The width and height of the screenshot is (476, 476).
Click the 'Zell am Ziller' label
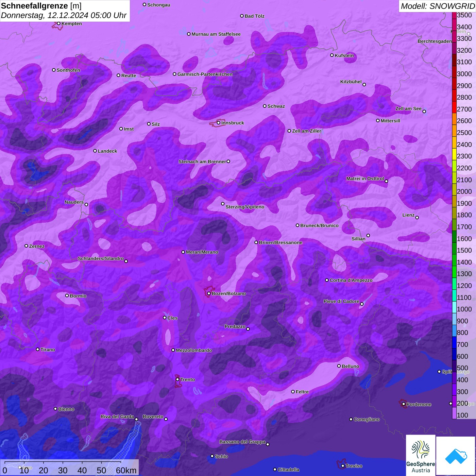pos(307,131)
